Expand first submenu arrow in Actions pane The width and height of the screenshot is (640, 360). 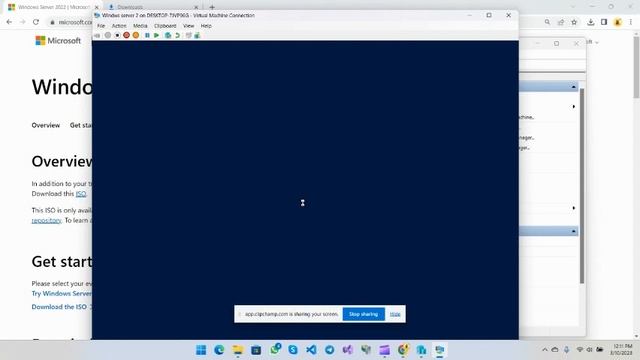click(573, 107)
